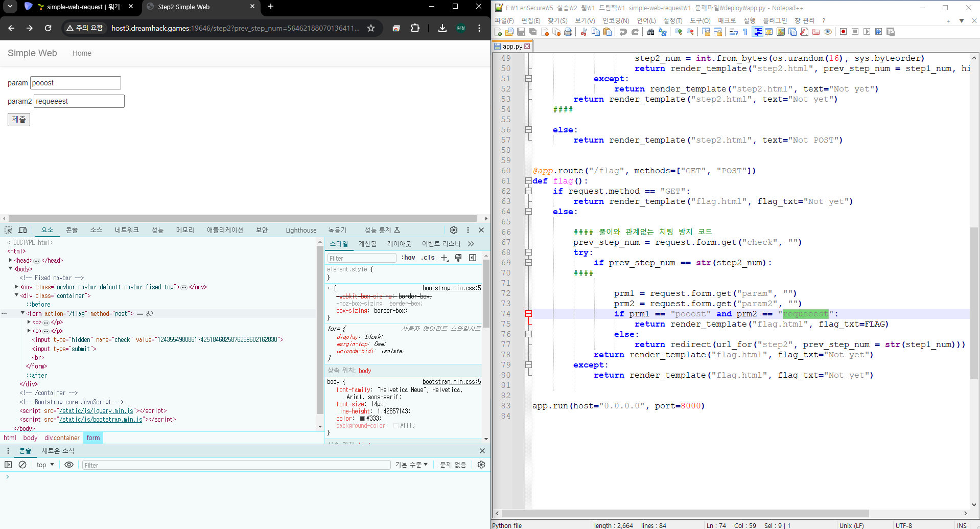Toggle the .cls element classes panel
This screenshot has height=529, width=980.
pyautogui.click(x=428, y=258)
